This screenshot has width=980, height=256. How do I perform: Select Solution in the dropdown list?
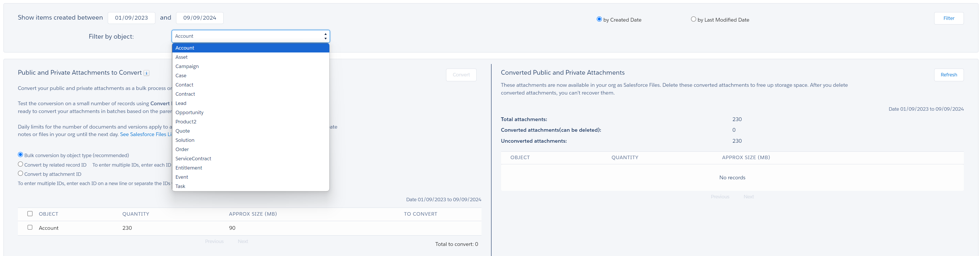click(x=251, y=140)
